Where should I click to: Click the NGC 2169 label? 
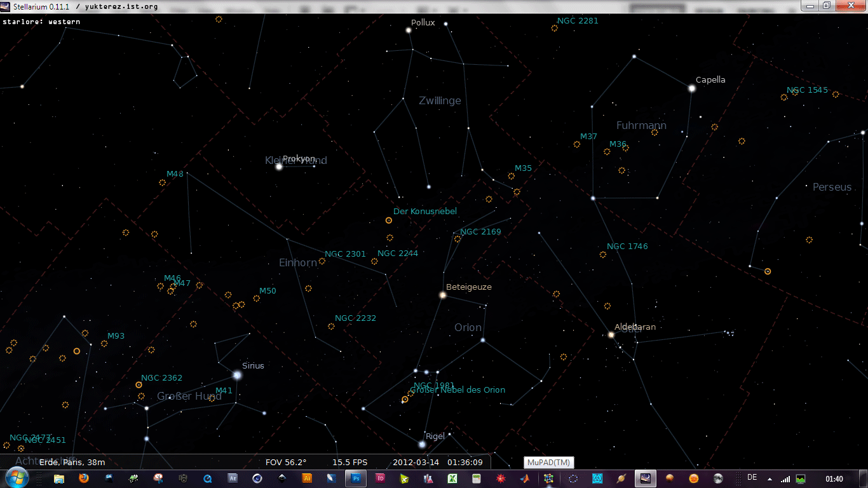[x=481, y=232]
